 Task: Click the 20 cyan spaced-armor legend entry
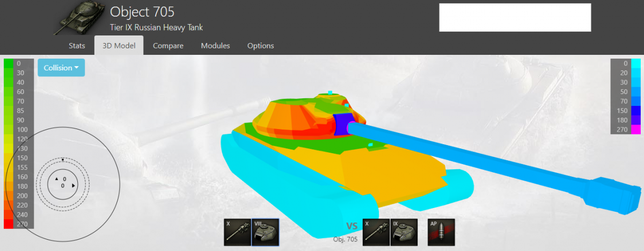tap(625, 73)
